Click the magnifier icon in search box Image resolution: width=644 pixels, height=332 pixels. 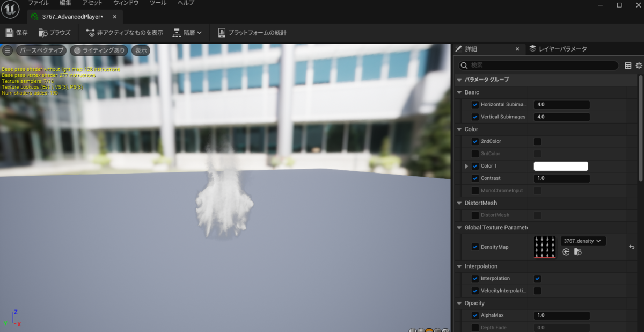click(x=464, y=66)
